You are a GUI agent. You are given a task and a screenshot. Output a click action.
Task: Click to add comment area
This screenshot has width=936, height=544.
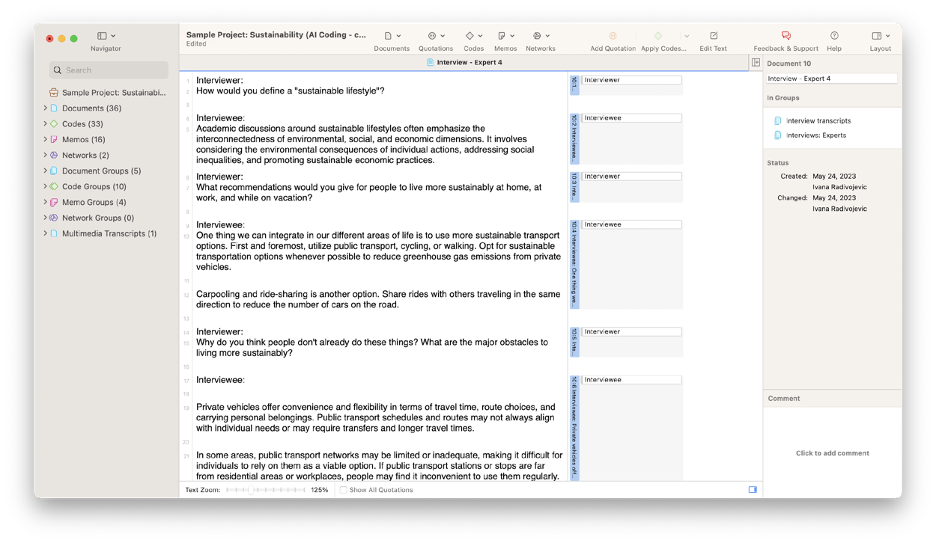point(832,453)
